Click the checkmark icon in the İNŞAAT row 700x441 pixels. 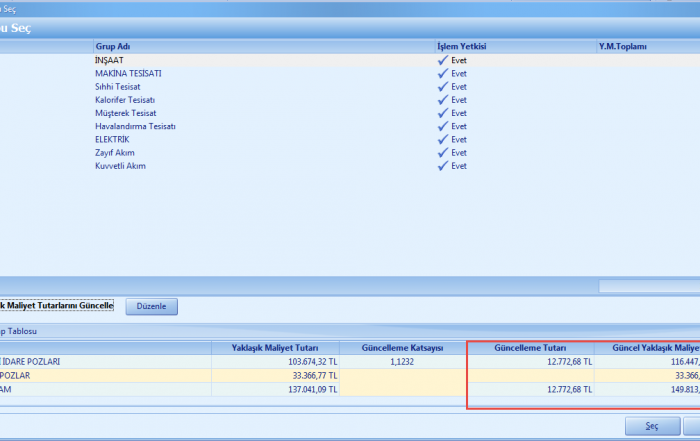click(442, 60)
